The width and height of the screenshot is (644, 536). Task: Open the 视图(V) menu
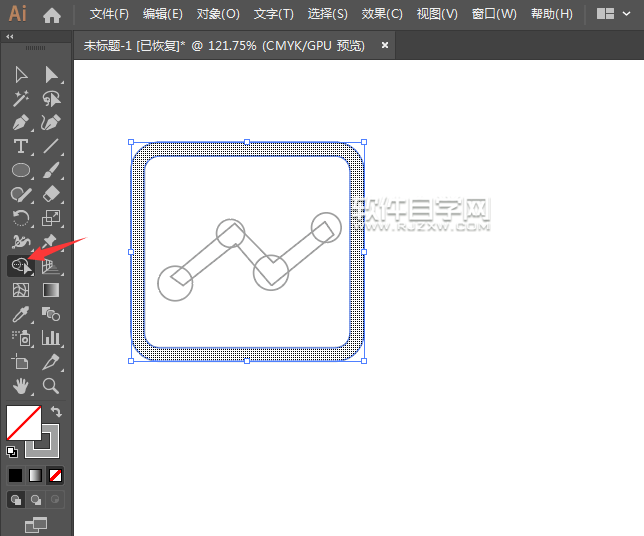[x=437, y=14]
